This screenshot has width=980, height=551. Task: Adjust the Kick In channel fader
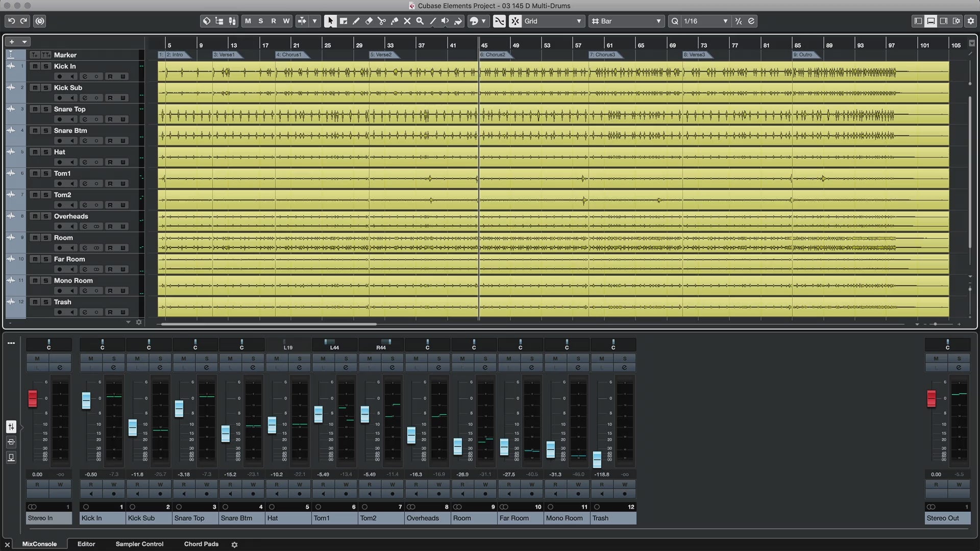(86, 400)
